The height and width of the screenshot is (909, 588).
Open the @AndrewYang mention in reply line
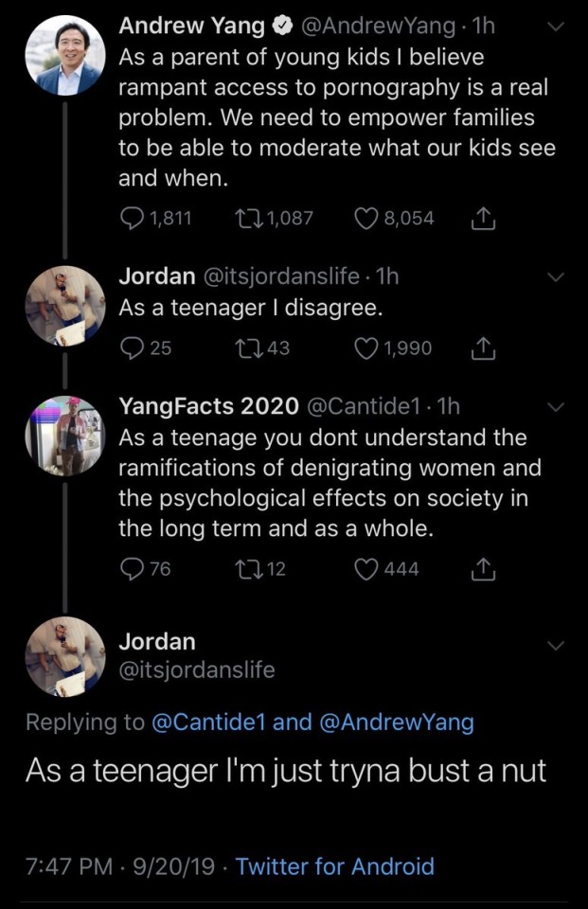tap(396, 722)
